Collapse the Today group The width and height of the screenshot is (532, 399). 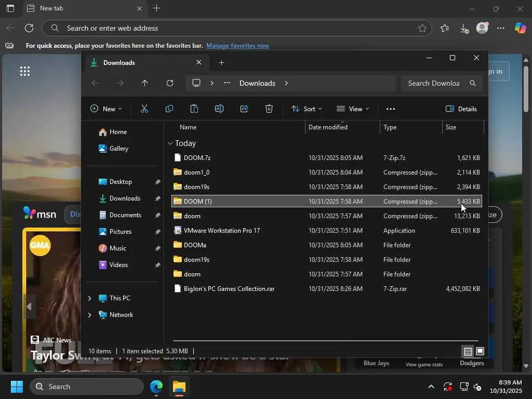(x=170, y=143)
